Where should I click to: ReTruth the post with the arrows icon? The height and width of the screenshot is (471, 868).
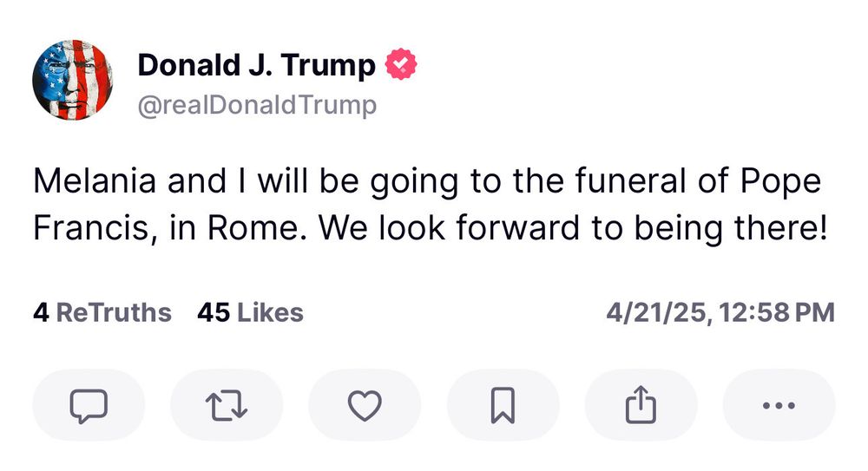point(227,404)
